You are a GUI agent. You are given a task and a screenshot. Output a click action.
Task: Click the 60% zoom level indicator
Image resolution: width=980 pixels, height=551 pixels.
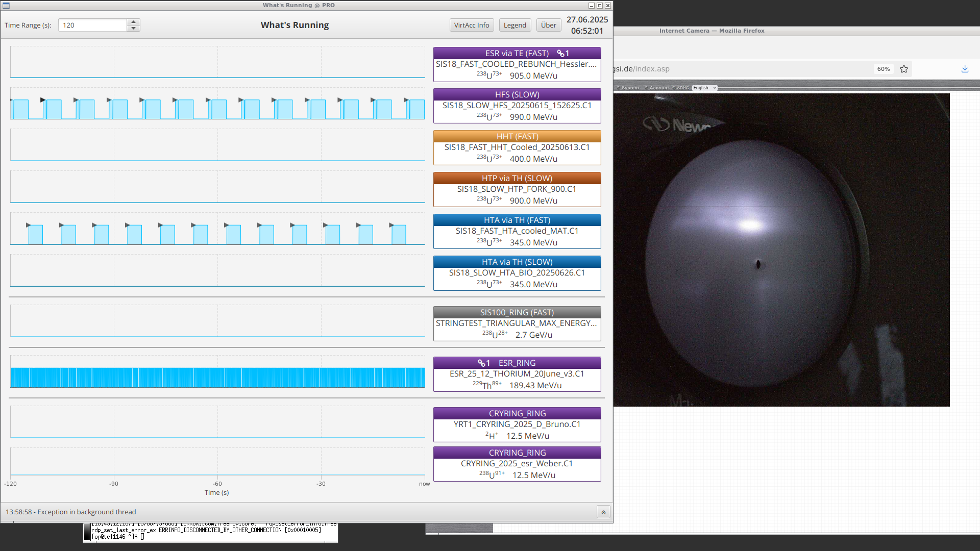[884, 69]
